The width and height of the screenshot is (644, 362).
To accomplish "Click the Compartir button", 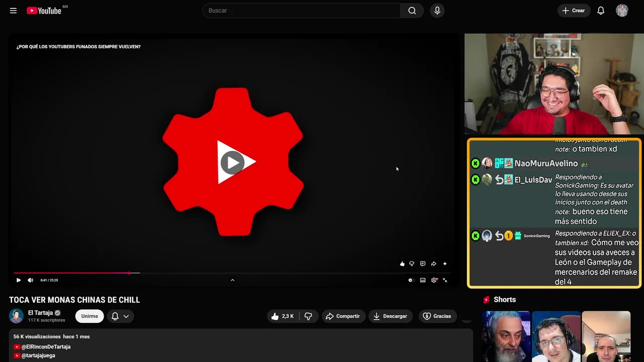I will click(343, 316).
